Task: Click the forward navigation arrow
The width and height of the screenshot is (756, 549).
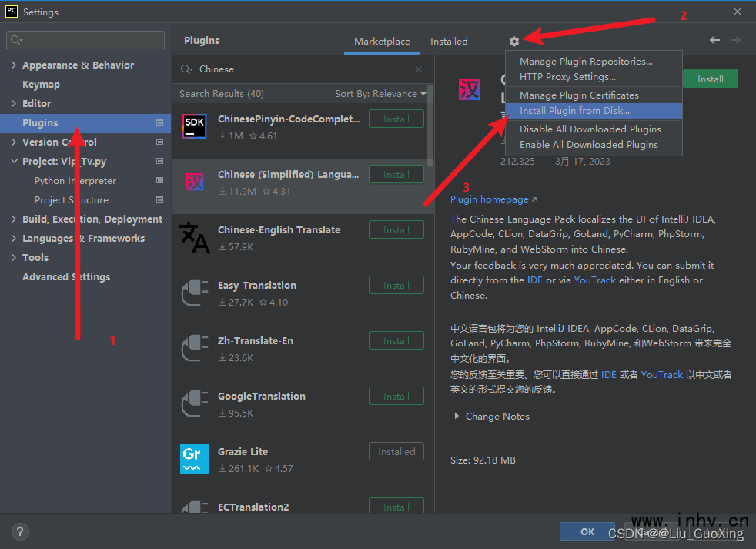Action: coord(735,41)
